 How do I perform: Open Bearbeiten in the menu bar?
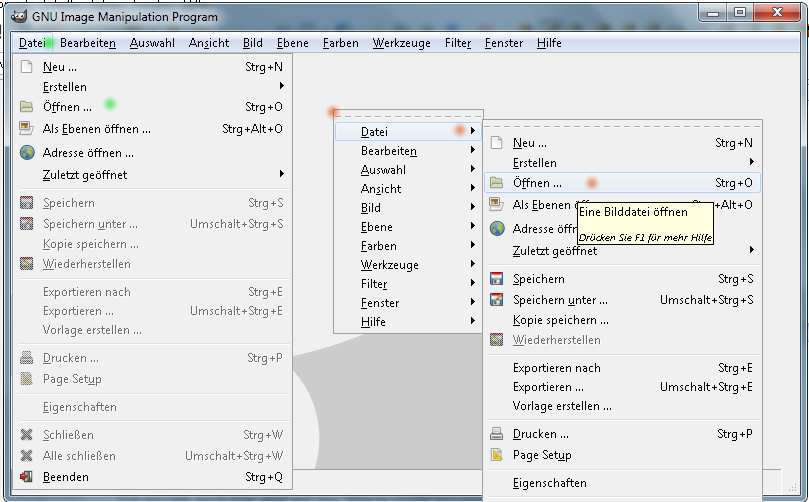point(88,43)
